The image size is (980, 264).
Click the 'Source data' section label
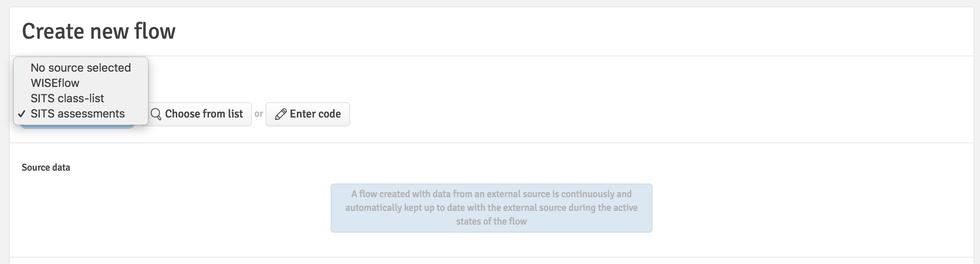tap(46, 167)
